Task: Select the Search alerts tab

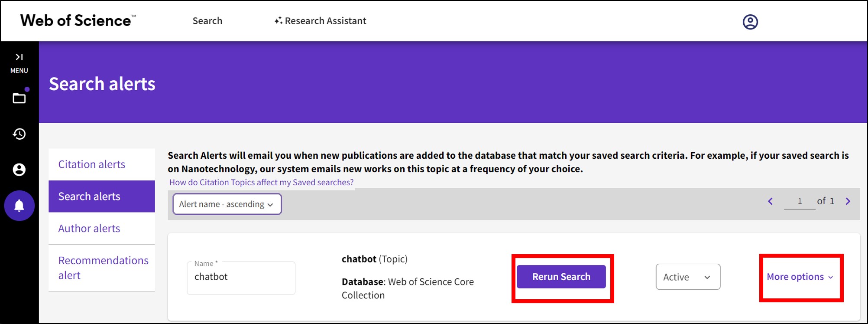Action: click(x=102, y=196)
